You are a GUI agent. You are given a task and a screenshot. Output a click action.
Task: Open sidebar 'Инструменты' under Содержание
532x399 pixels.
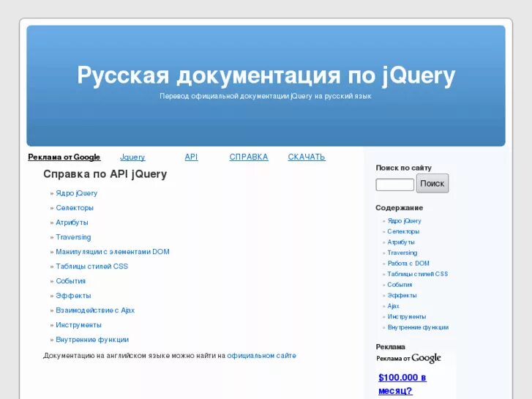(407, 316)
